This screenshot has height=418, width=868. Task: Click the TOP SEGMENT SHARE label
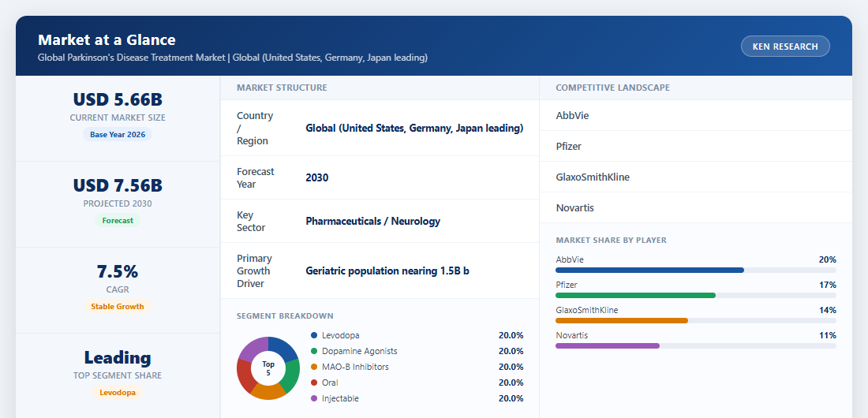(x=118, y=375)
